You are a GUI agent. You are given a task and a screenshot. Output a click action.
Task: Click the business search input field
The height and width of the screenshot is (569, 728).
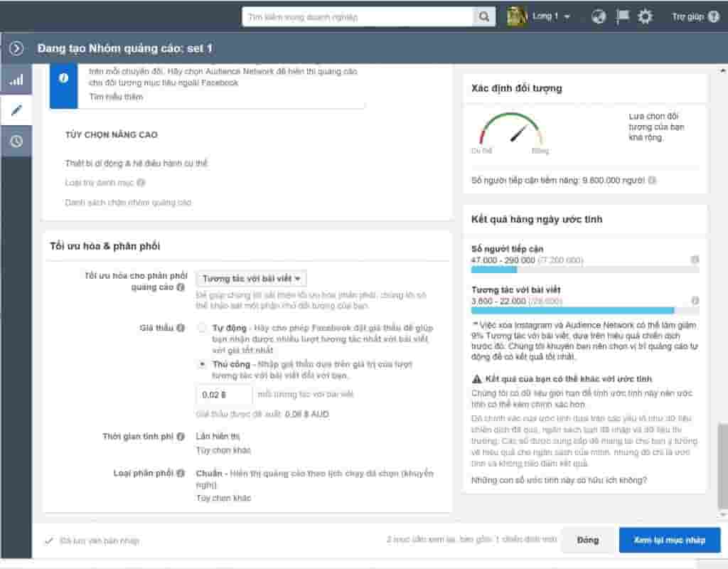pos(358,17)
